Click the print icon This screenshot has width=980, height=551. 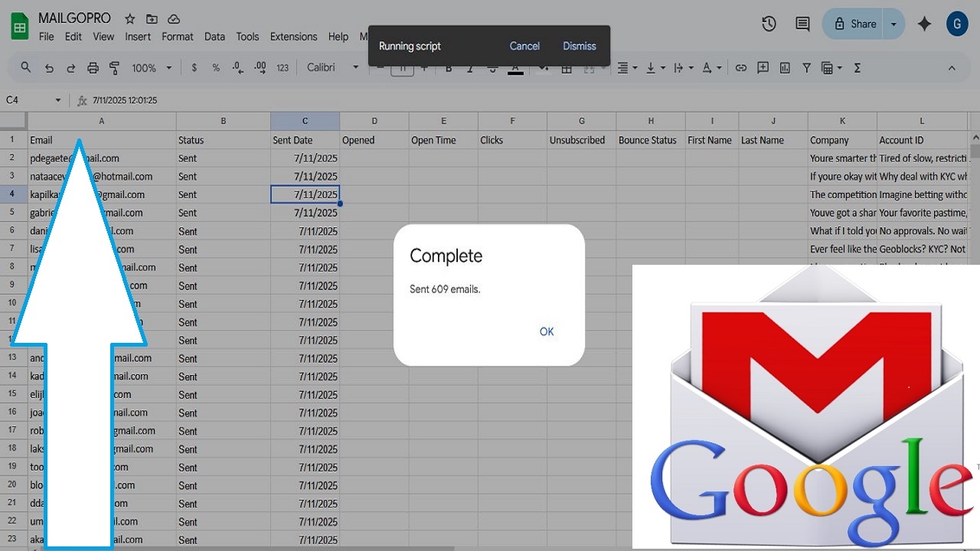click(93, 68)
